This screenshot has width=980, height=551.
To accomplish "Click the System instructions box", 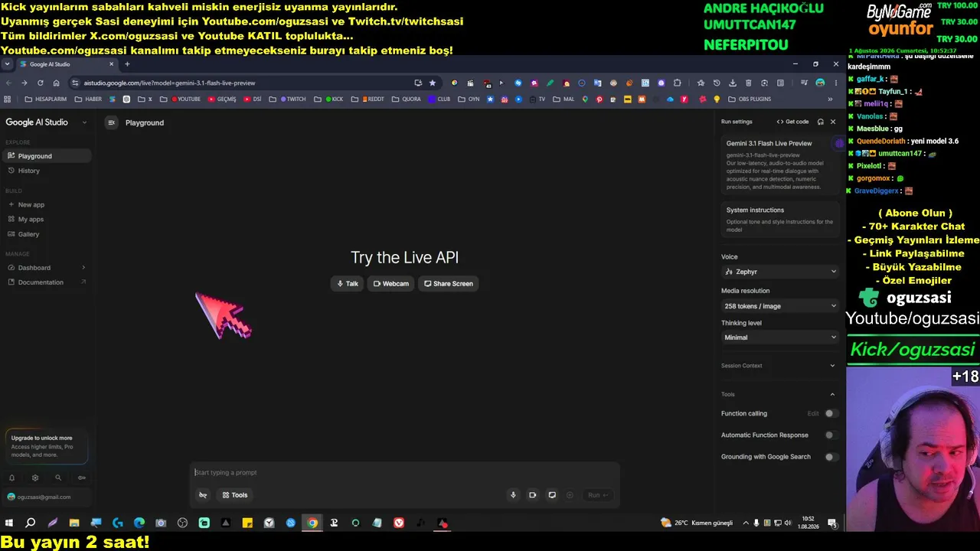I will [x=780, y=220].
